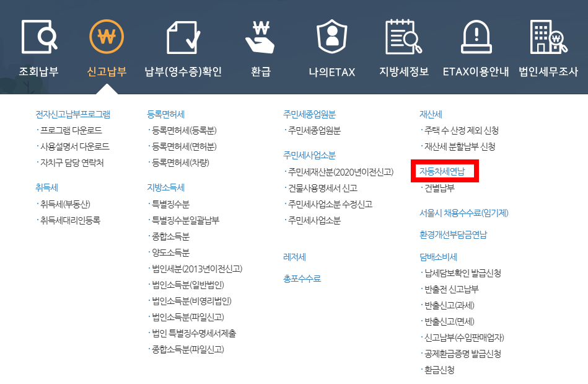588x384 pixels.
Task: Click the 지방세정보 notepad search icon
Action: coord(403,37)
